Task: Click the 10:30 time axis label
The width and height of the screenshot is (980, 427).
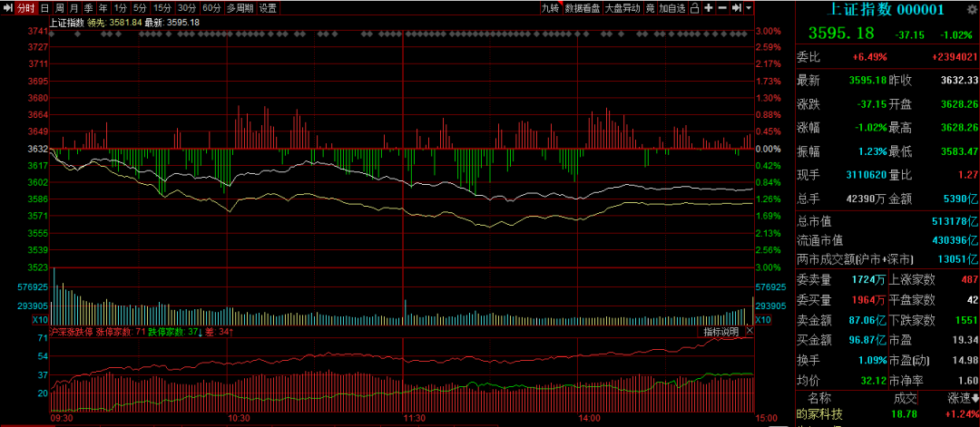Action: pyautogui.click(x=239, y=418)
